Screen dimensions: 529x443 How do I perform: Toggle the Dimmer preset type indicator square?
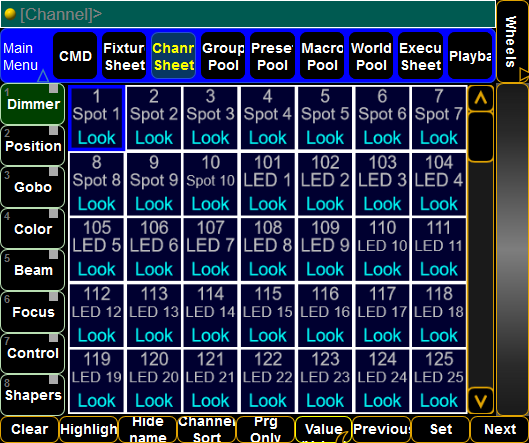tap(53, 89)
